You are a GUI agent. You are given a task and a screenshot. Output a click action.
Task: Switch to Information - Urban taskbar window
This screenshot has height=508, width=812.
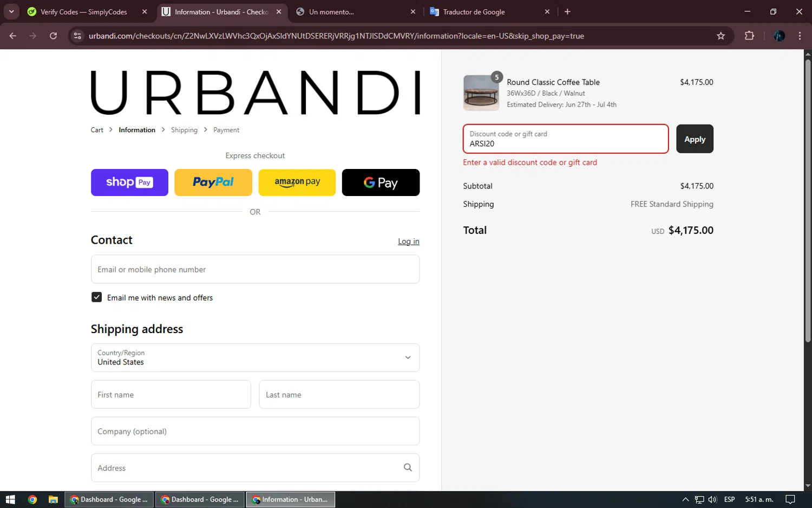291,499
